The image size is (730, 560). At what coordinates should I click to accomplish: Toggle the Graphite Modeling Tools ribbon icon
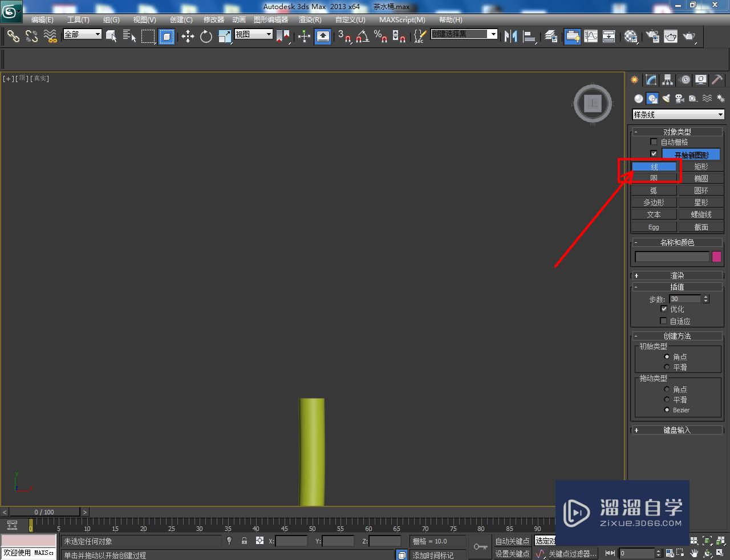point(572,36)
